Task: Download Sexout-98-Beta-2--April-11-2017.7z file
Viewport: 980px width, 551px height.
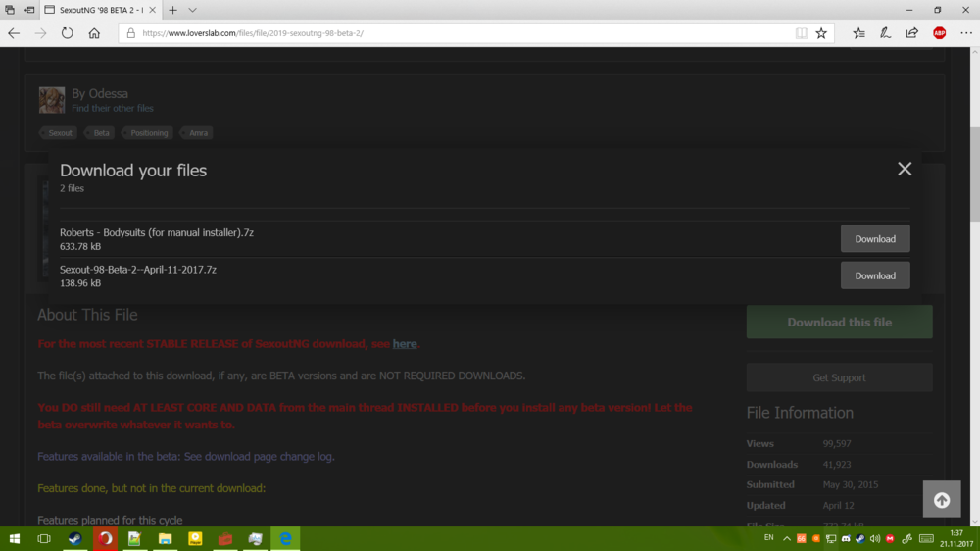Action: (x=875, y=275)
